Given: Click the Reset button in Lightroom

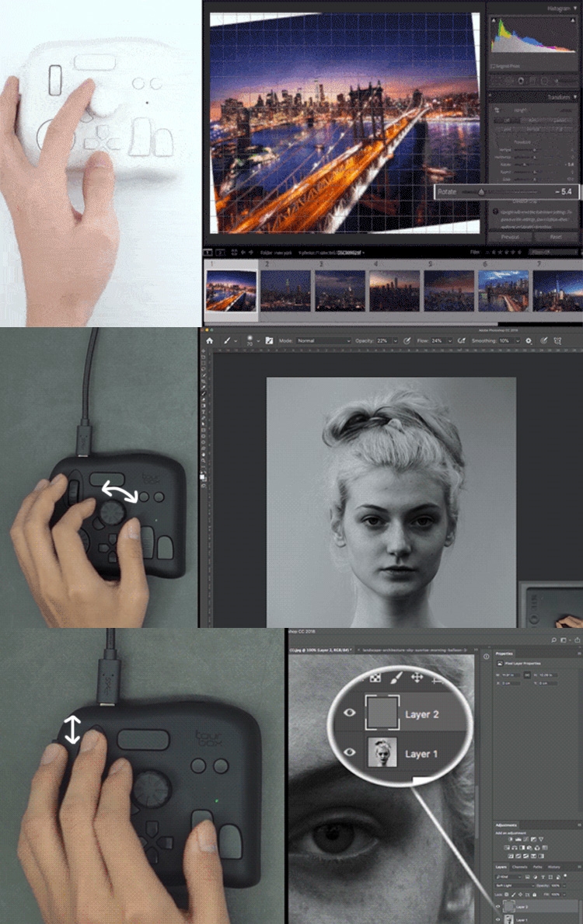Looking at the screenshot, I should click(x=556, y=237).
